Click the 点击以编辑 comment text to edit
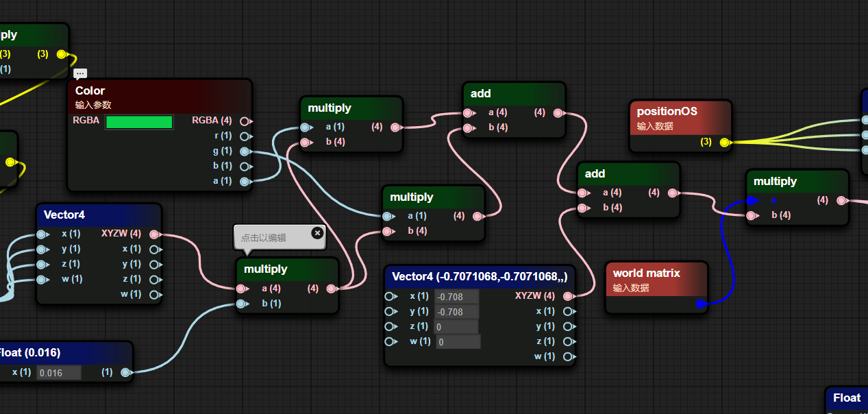The height and width of the screenshot is (414, 868). coord(263,238)
